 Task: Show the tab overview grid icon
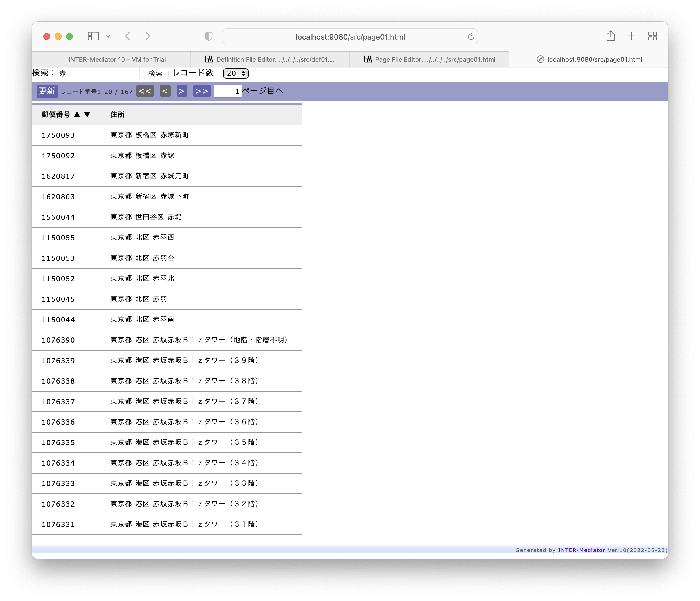click(x=653, y=36)
